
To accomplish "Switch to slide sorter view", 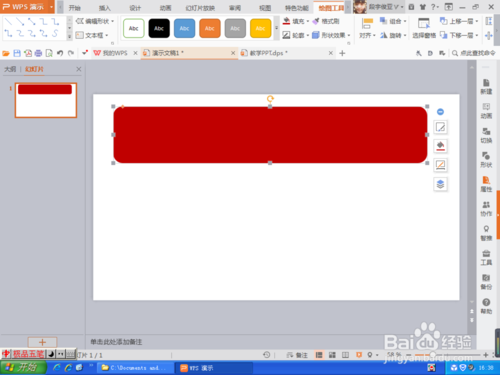I will coord(332,355).
